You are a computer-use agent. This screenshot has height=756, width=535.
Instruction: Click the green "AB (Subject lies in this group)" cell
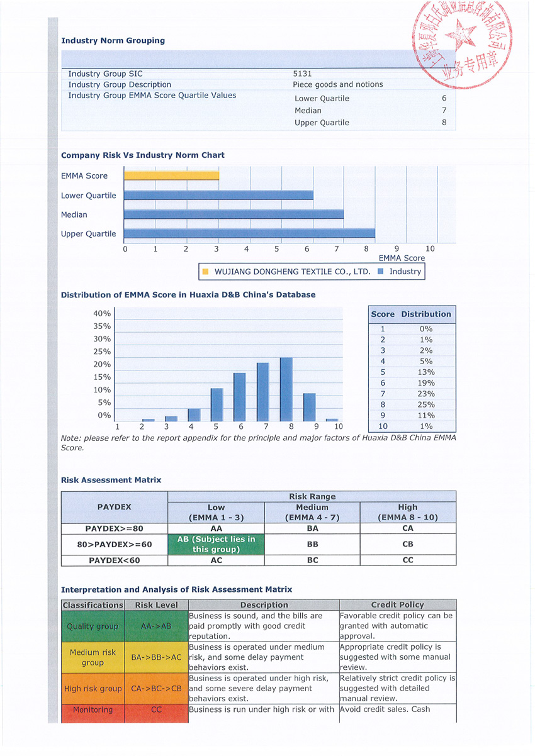[216, 545]
